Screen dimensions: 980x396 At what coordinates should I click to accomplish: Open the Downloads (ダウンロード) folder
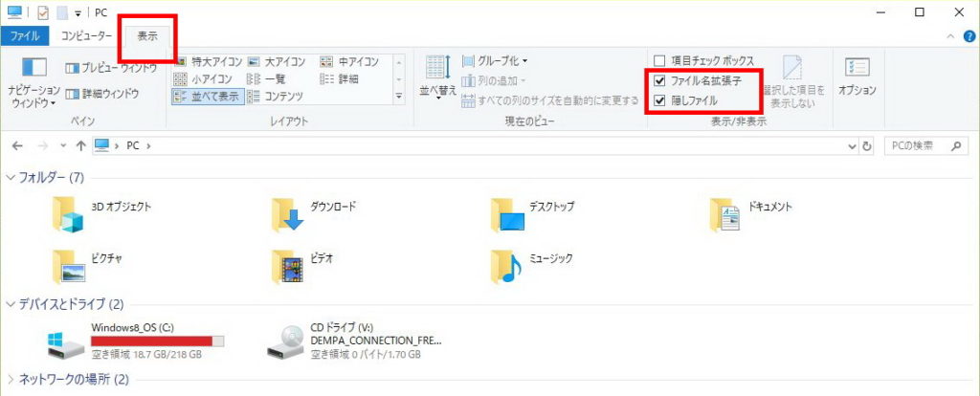pos(287,214)
